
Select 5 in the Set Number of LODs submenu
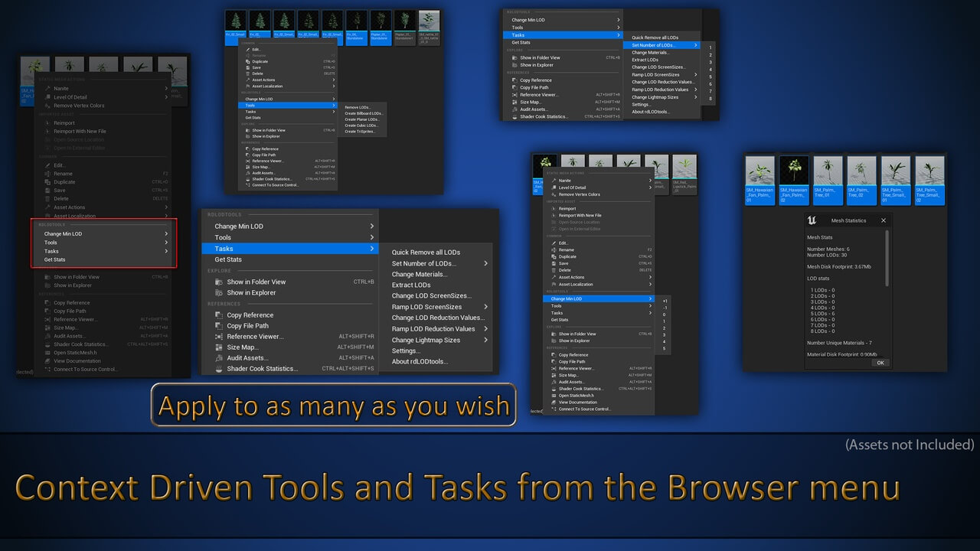[x=710, y=77]
